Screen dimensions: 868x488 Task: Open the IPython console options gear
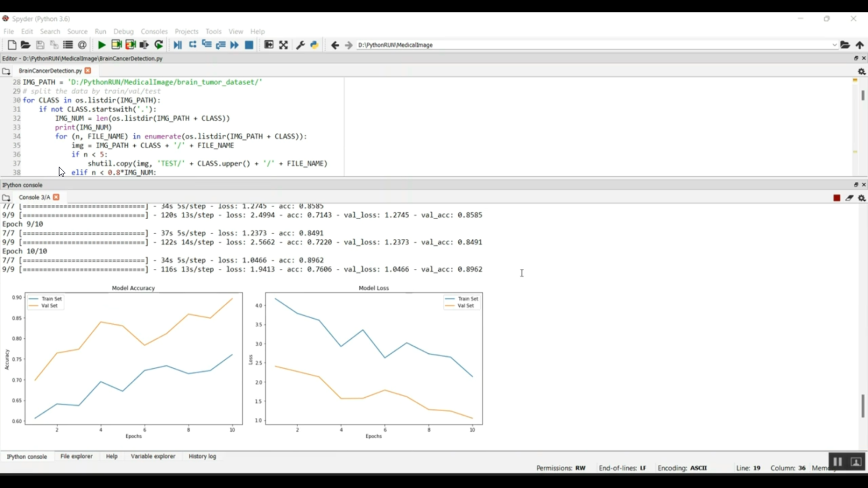coord(862,198)
